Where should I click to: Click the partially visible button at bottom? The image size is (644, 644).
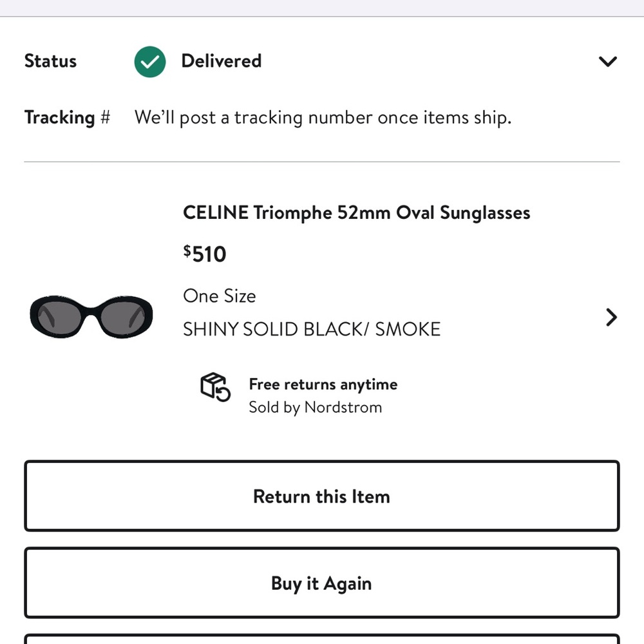(321, 639)
